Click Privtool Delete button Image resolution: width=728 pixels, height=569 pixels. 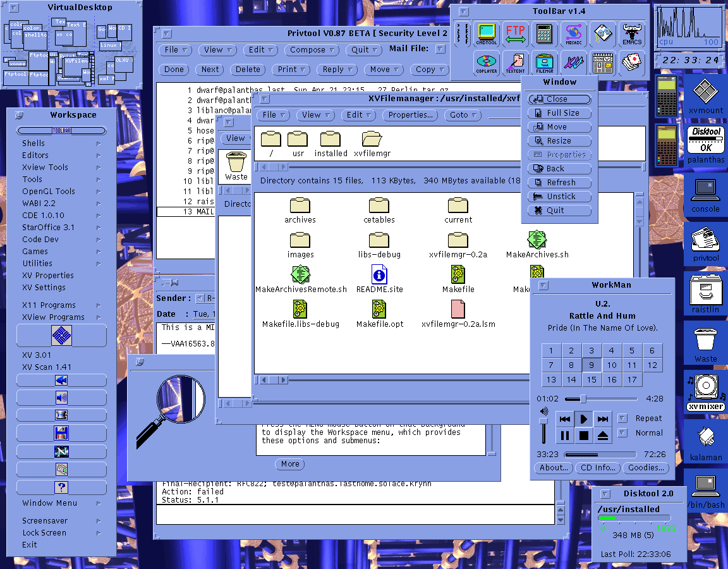(248, 69)
